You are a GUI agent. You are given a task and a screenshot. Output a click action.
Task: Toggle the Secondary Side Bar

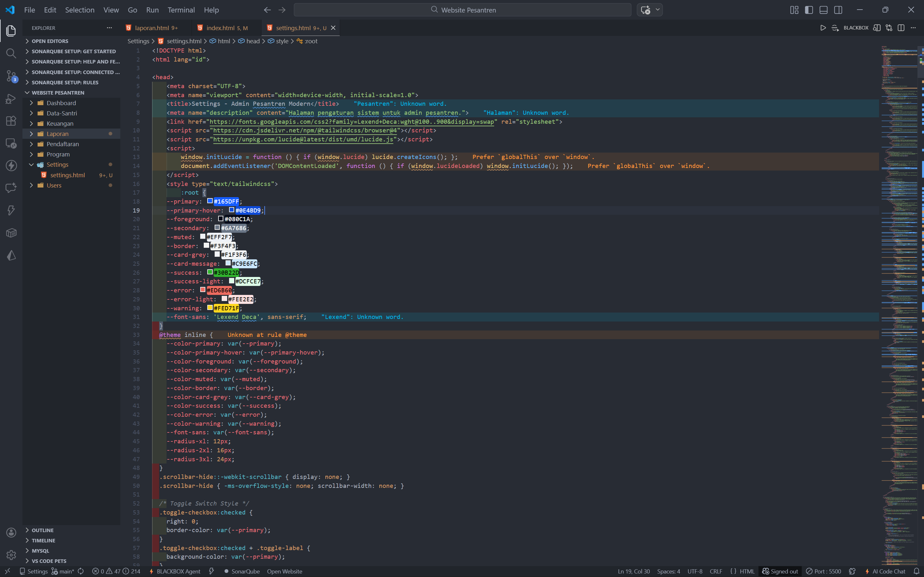click(838, 10)
